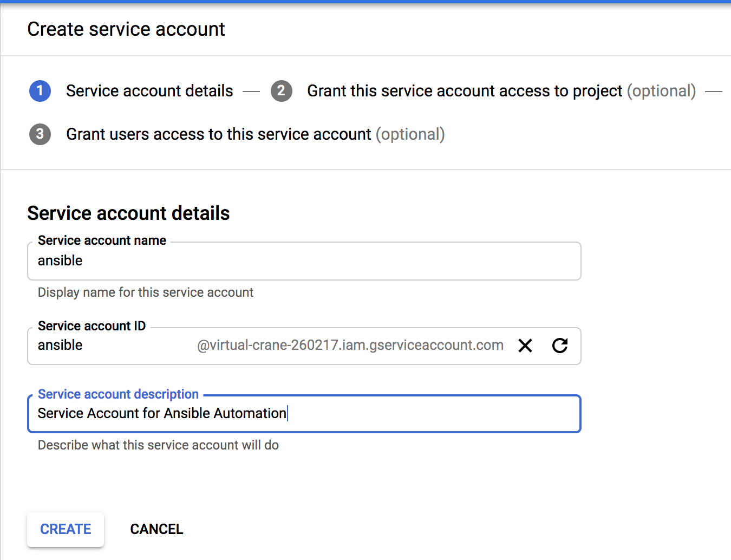This screenshot has width=731, height=560.
Task: Click the 'Create service account' page title
Action: (x=126, y=29)
